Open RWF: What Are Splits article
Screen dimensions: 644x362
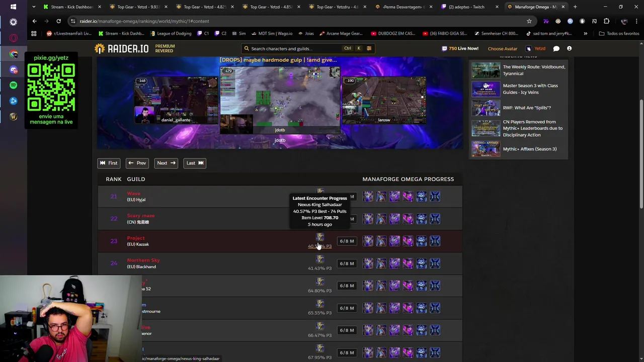[527, 108]
